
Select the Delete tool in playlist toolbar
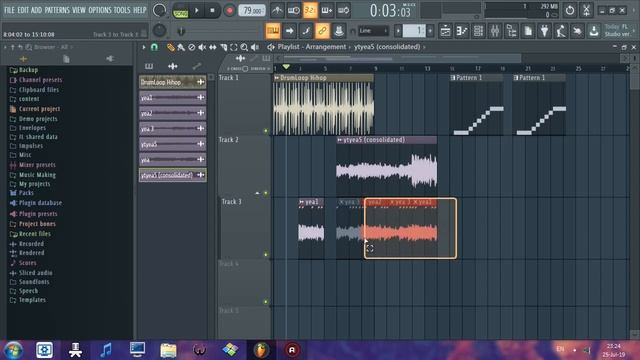pos(192,47)
